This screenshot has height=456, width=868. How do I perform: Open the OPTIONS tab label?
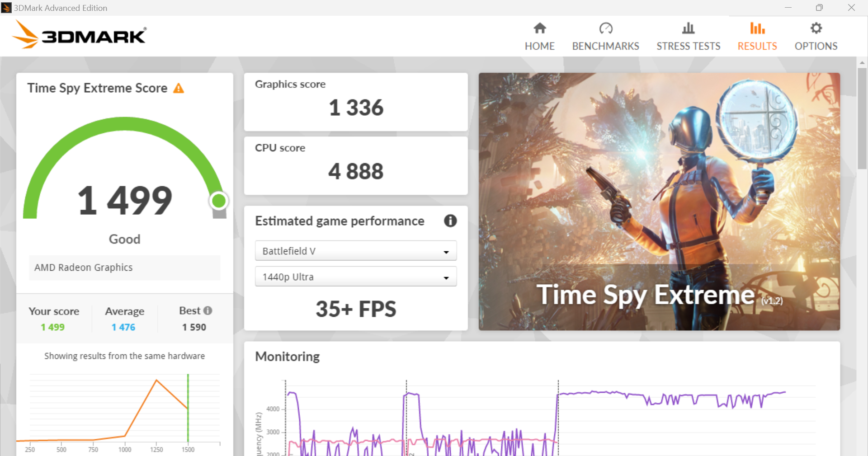(x=816, y=46)
